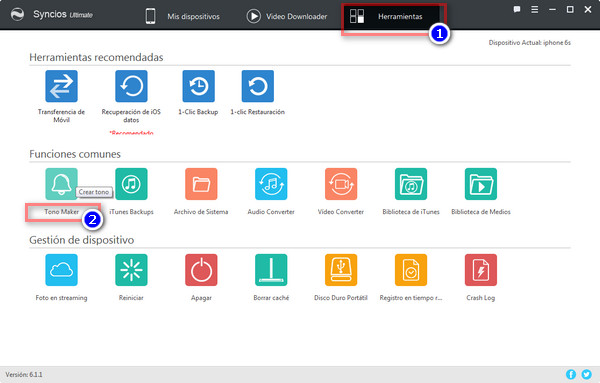Click the 'Video Converter' label
Viewport: 600px width, 383px height.
(341, 212)
